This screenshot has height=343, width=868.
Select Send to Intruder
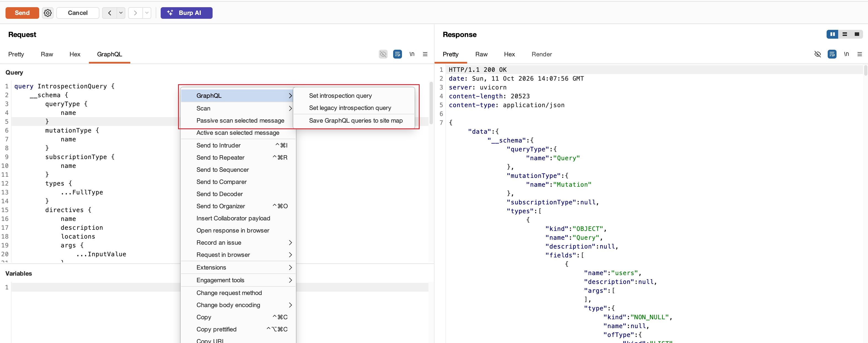[238, 146]
